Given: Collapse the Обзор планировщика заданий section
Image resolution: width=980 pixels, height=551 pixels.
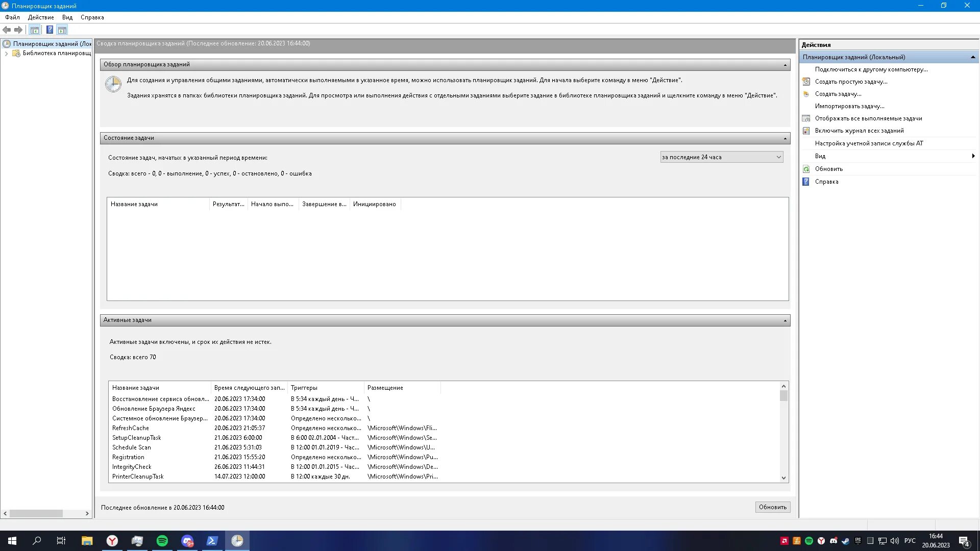Looking at the screenshot, I should (785, 65).
